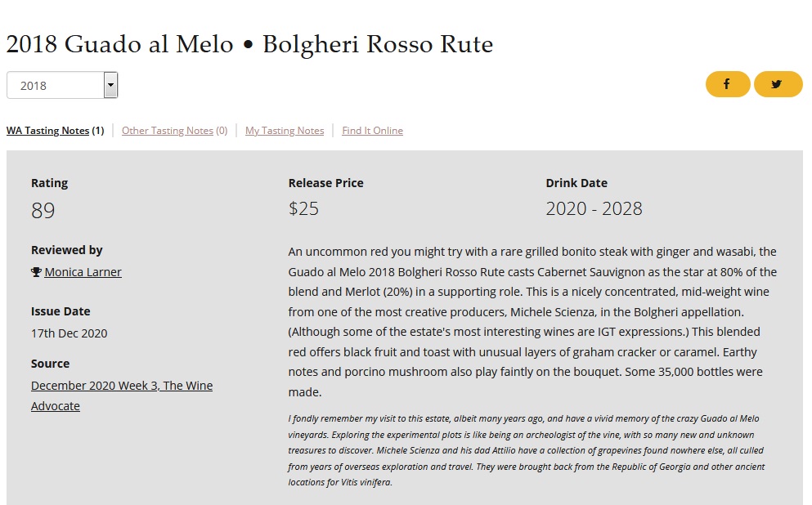This screenshot has width=812, height=505.
Task: Click the $25 release price value
Action: coord(303,208)
